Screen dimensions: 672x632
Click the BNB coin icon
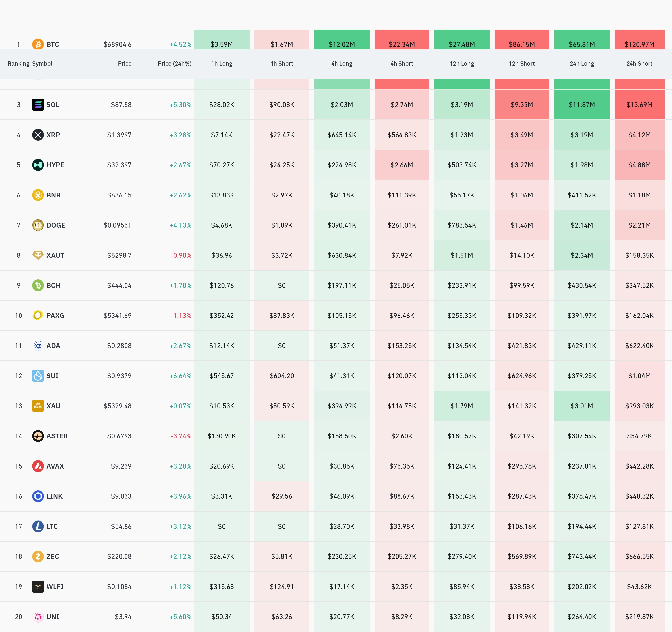coord(38,195)
